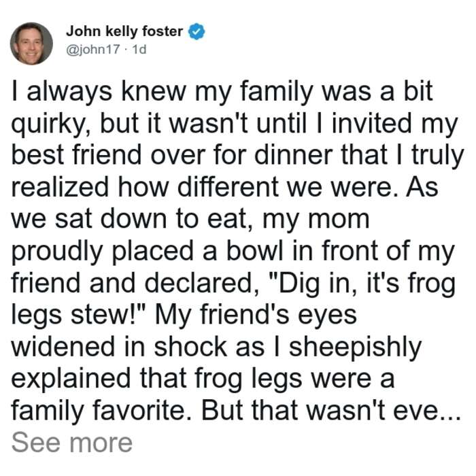This screenshot has width=476, height=476.
Task: Click the blue verified badge icon
Action: tap(197, 31)
